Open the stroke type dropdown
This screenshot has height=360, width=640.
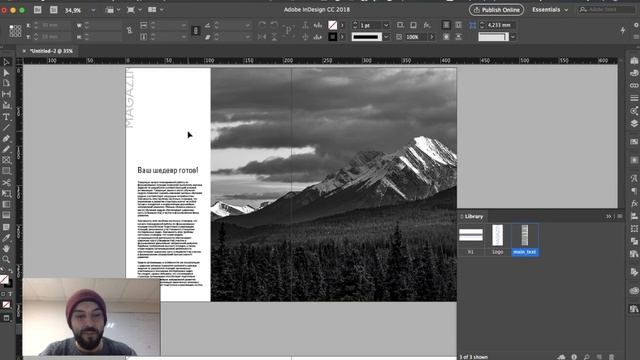tap(386, 37)
